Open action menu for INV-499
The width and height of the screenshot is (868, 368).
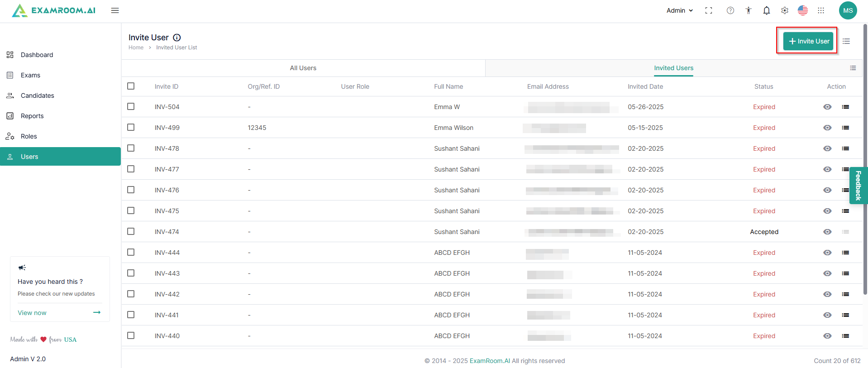click(845, 128)
